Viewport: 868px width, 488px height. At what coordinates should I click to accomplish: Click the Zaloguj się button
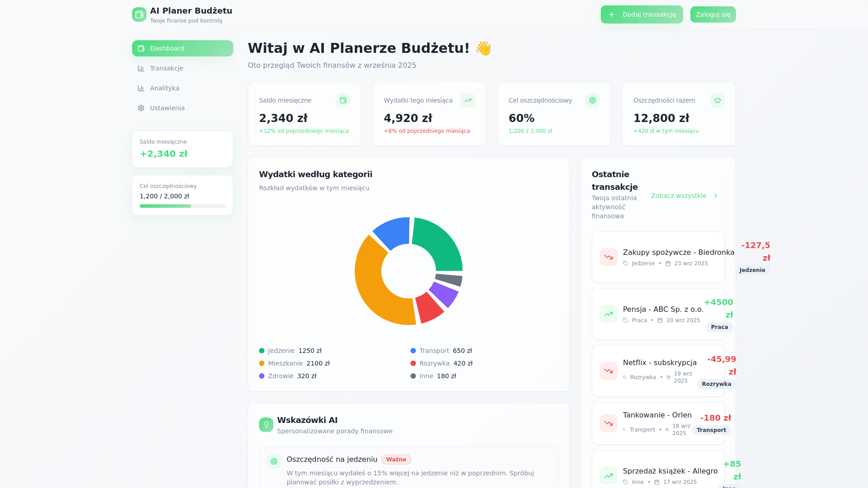[713, 14]
